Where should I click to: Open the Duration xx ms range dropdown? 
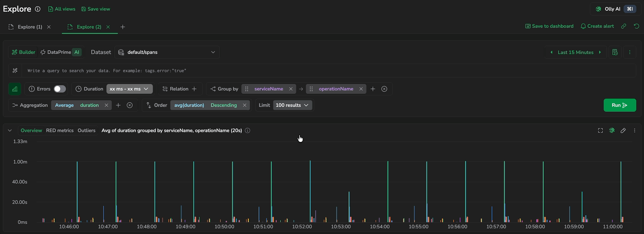[130, 89]
